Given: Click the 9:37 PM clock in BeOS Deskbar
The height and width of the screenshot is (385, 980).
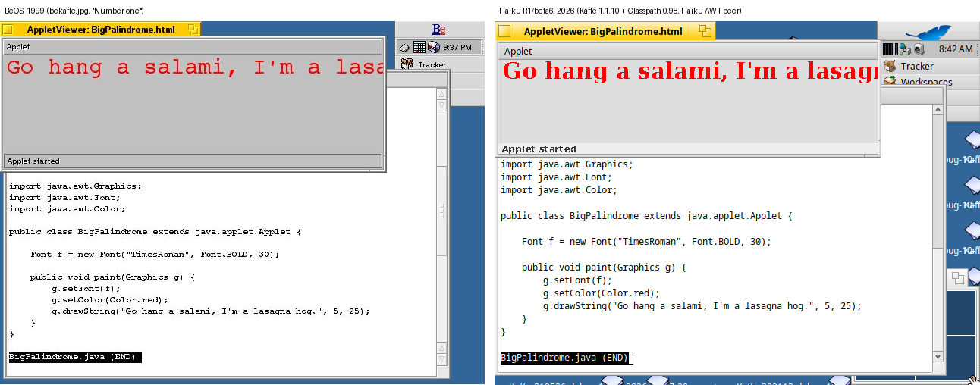Looking at the screenshot, I should [x=457, y=48].
